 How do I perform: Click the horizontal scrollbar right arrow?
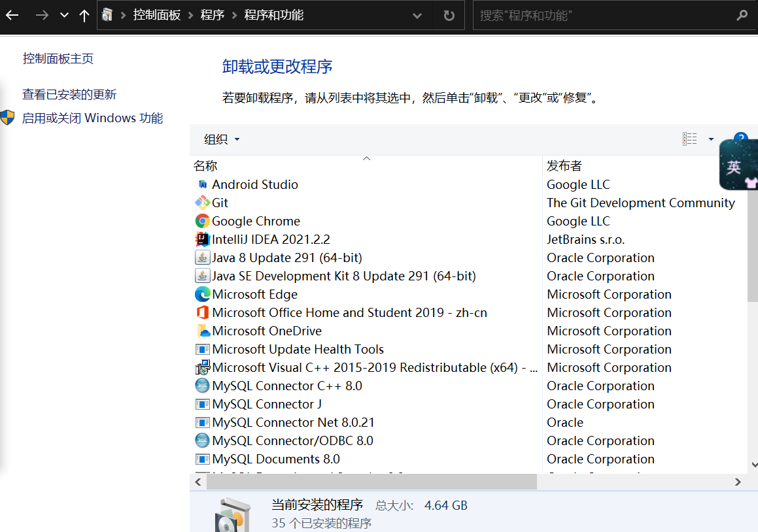tap(738, 482)
